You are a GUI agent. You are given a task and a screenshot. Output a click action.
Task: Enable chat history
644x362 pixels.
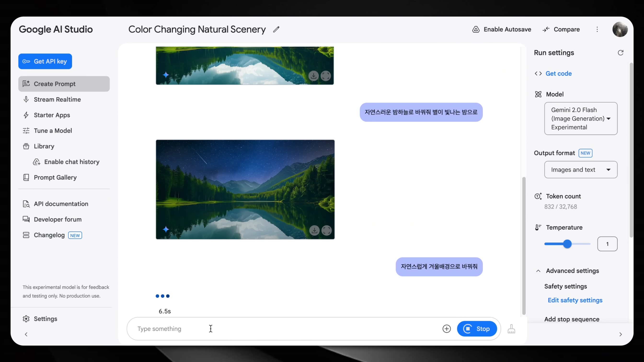(66, 162)
